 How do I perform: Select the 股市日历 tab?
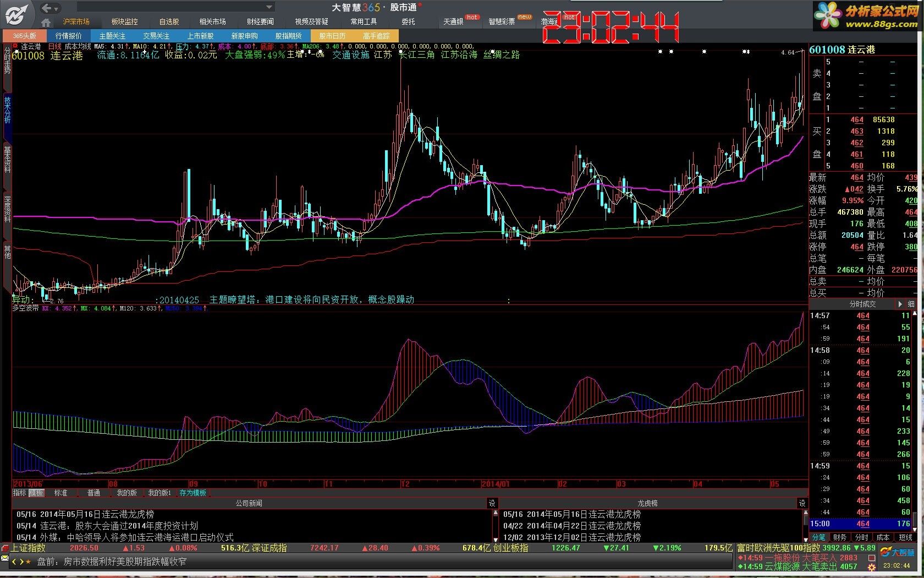332,36
